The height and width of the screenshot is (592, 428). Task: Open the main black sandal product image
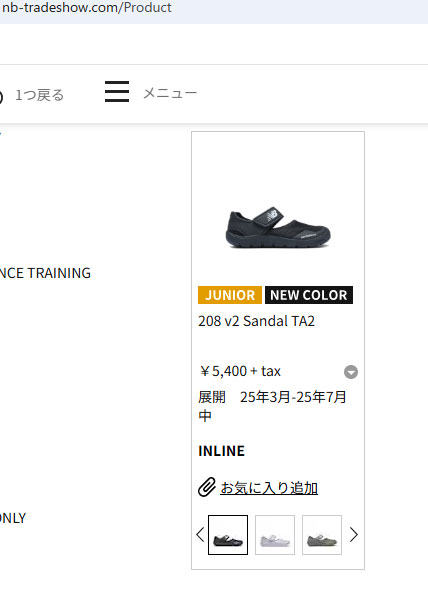click(x=278, y=228)
